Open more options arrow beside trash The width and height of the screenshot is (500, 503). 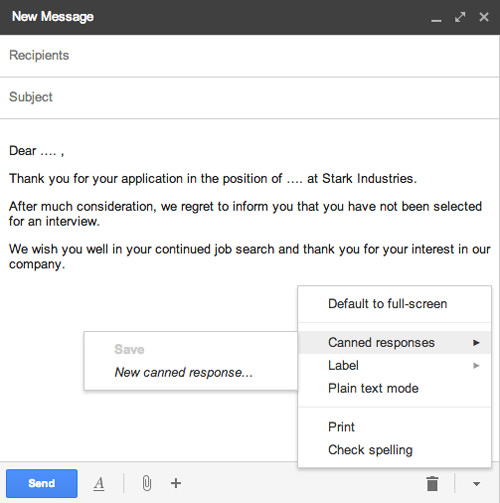[477, 484]
